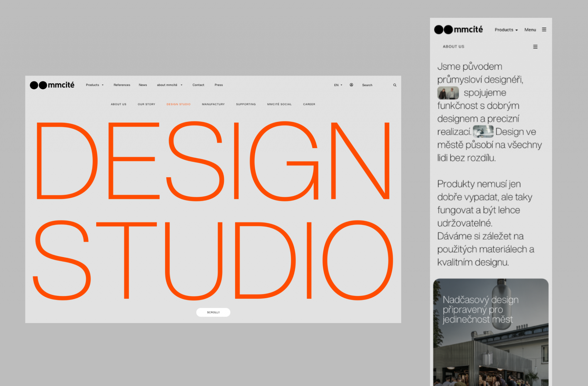This screenshot has height=386, width=588.
Task: Click the search magnifier icon
Action: pyautogui.click(x=395, y=85)
